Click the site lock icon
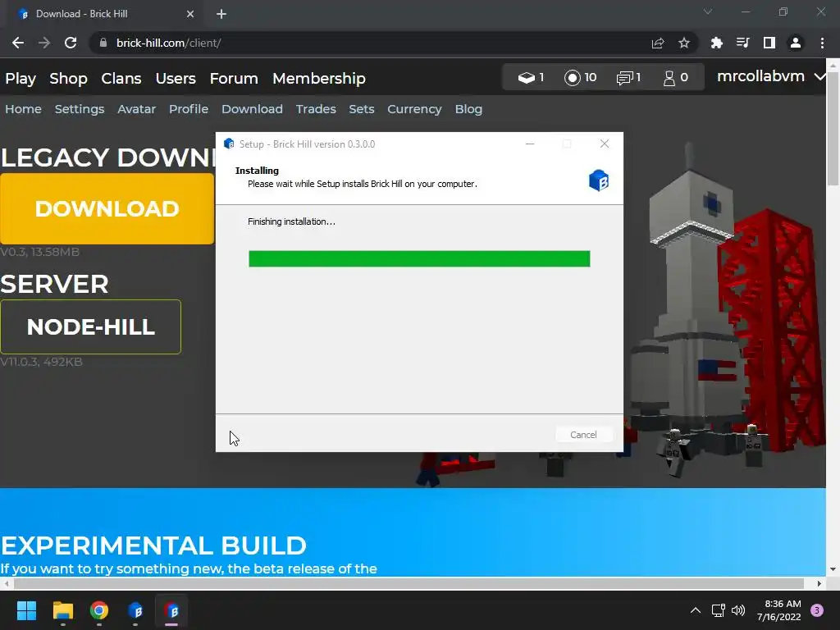Screen dimensions: 840x630 coord(103,43)
